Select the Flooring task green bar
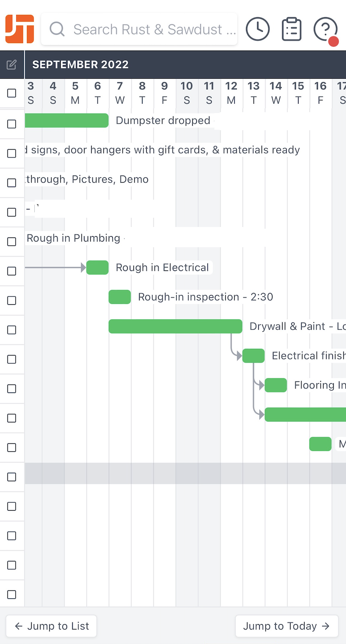 [276, 385]
